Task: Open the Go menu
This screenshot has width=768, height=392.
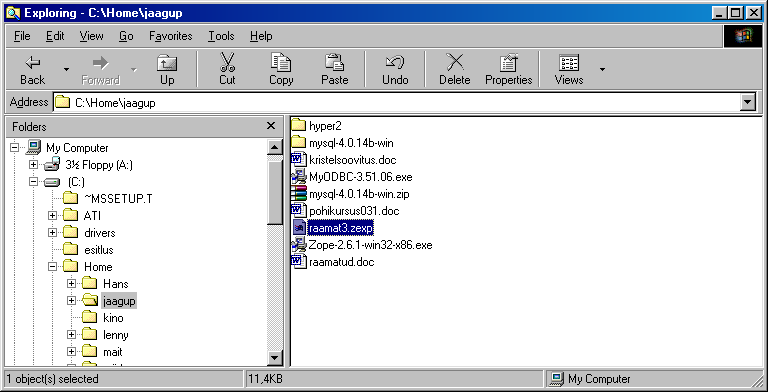Action: coord(126,36)
